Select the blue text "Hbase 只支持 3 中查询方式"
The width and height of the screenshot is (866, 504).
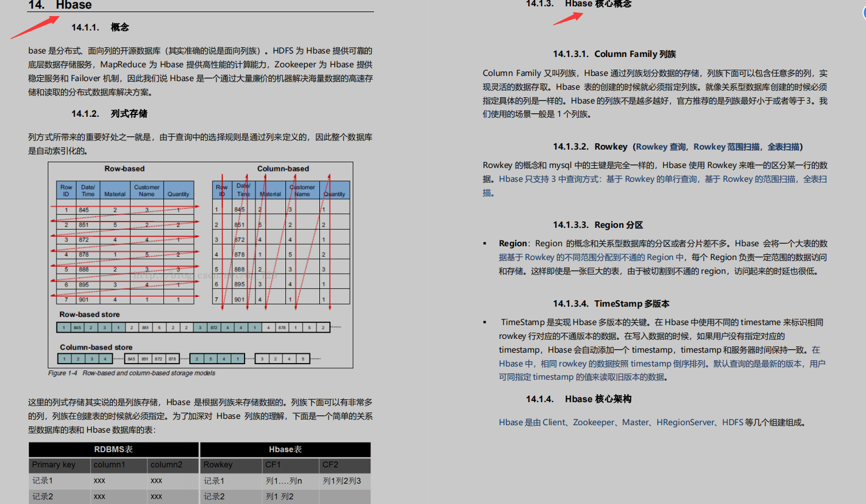pyautogui.click(x=548, y=179)
